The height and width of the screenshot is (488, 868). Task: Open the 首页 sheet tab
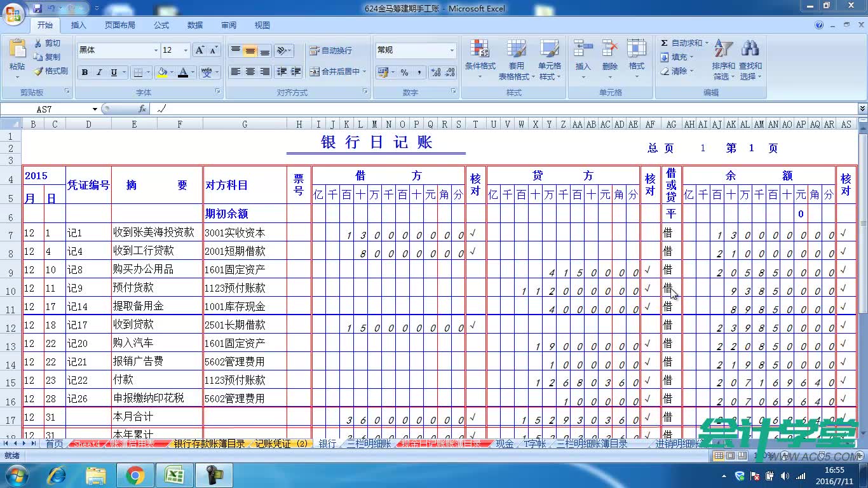click(55, 444)
